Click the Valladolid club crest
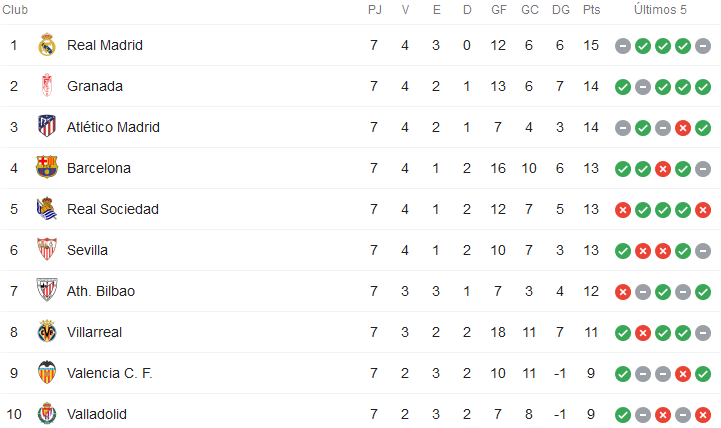Image resolution: width=721 pixels, height=428 pixels. pyautogui.click(x=46, y=413)
